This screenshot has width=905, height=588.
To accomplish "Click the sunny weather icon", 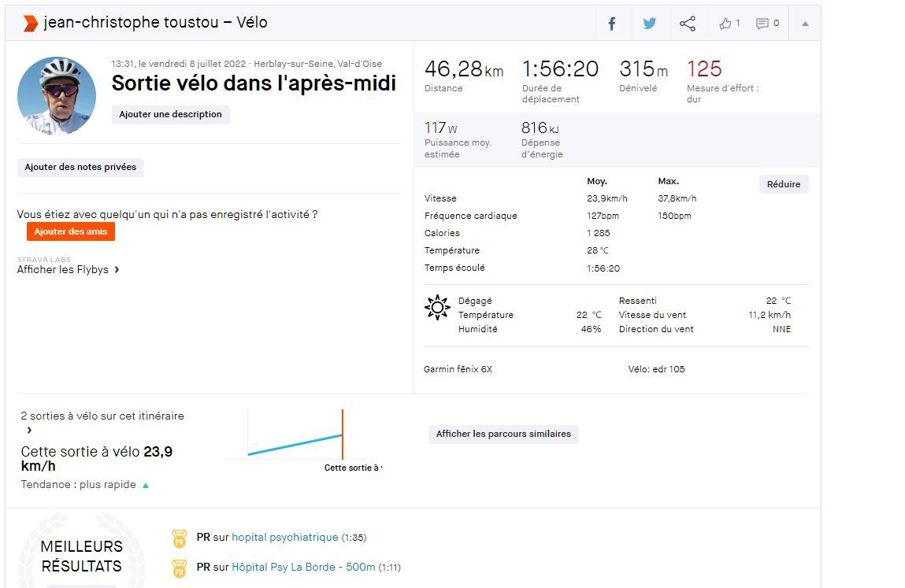I will pos(437,308).
